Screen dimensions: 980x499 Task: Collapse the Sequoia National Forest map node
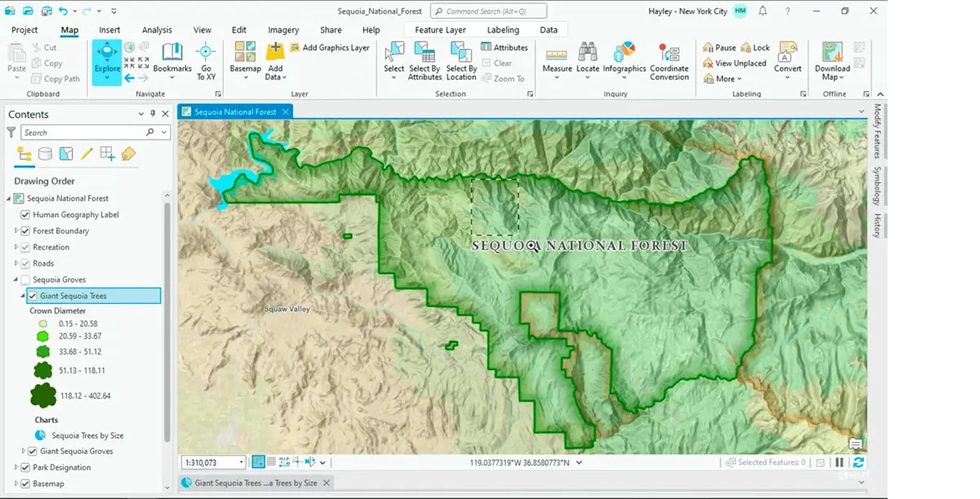click(9, 198)
